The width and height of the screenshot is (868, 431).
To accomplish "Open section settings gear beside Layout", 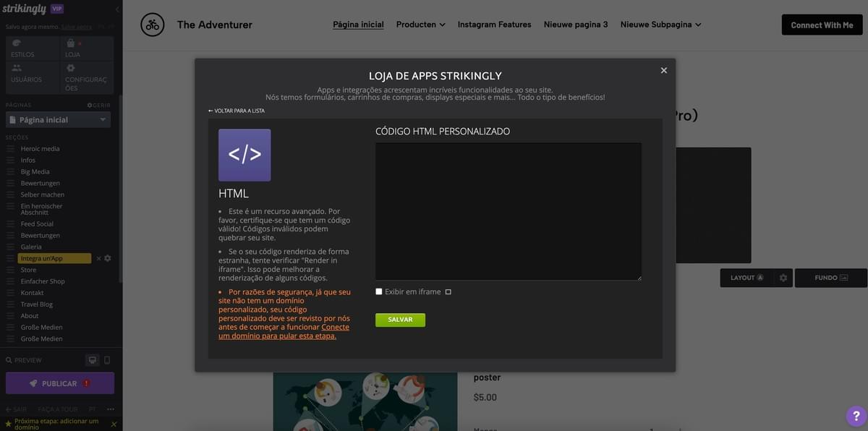I will point(783,278).
